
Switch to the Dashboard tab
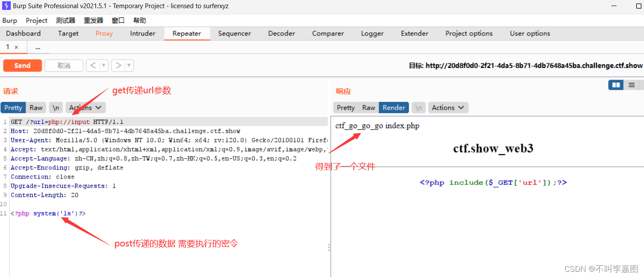tap(23, 34)
